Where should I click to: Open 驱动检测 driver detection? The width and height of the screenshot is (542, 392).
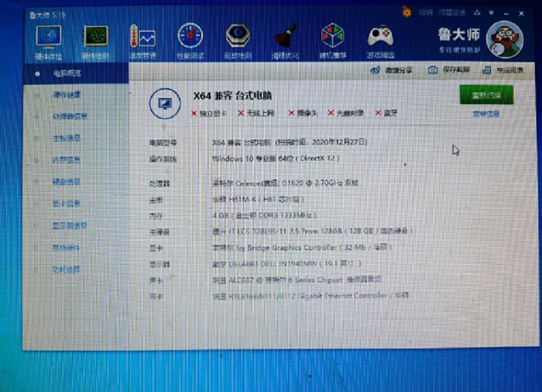coord(238,41)
